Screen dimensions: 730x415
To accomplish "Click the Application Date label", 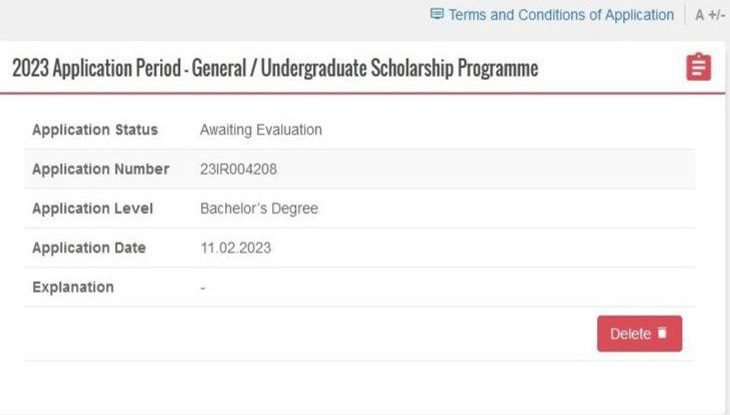I will [x=89, y=248].
